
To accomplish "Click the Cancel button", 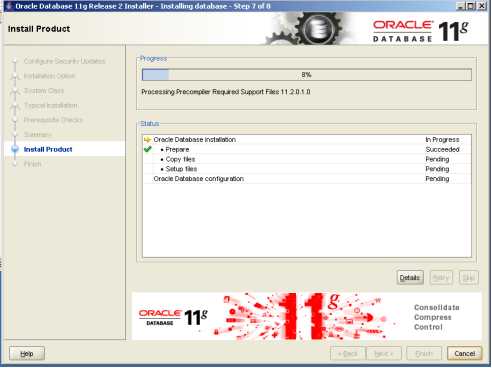I will (x=464, y=353).
